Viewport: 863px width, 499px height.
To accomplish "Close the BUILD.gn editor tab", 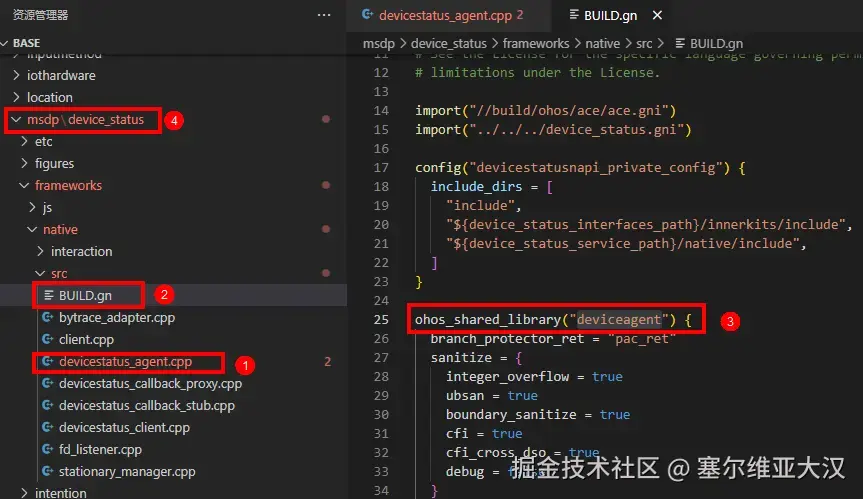I will tap(657, 15).
